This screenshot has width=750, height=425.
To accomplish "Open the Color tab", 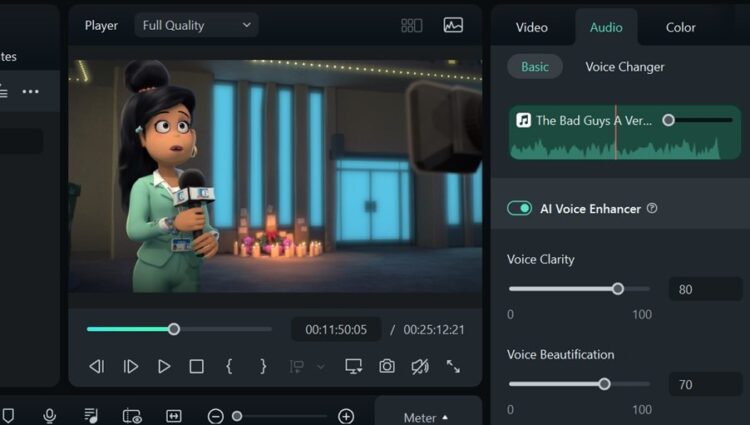I will point(680,27).
